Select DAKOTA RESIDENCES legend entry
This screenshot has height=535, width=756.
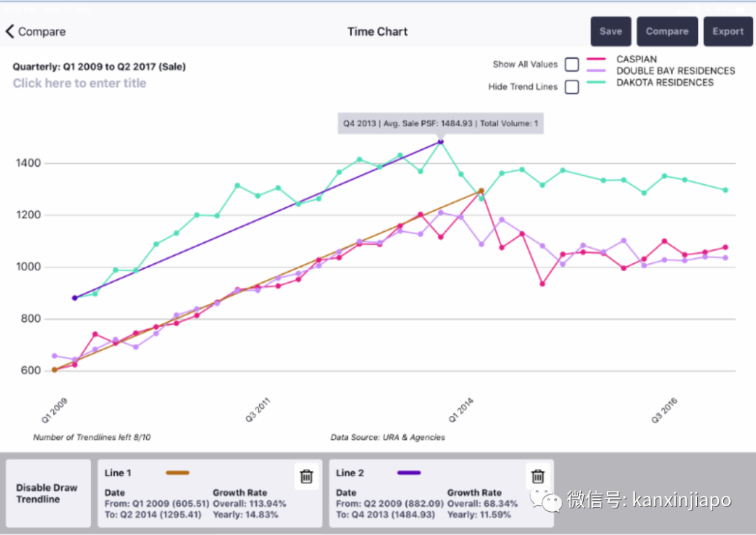(664, 83)
